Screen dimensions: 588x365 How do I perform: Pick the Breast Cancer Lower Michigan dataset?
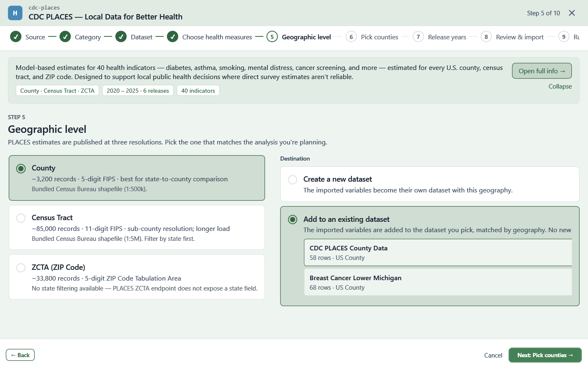point(438,282)
